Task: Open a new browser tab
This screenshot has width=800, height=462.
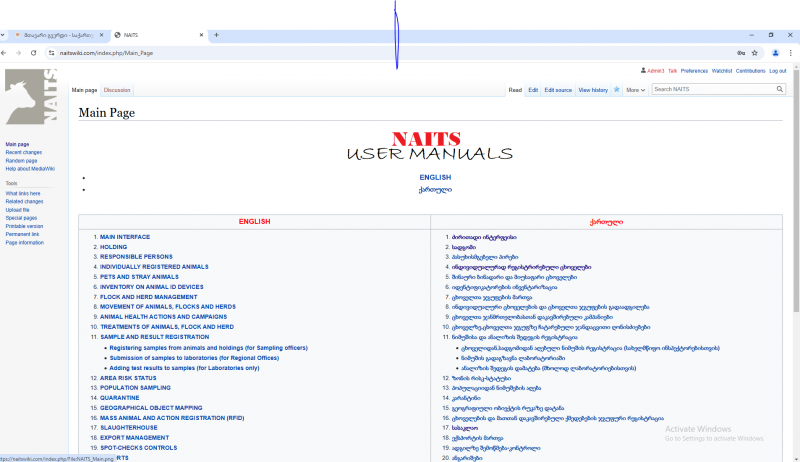Action: [x=216, y=35]
